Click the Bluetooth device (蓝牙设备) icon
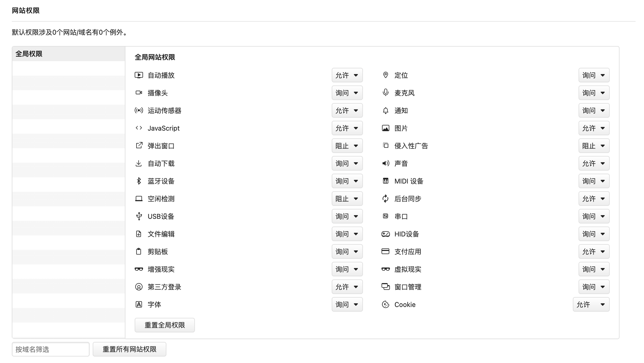 coord(139,181)
